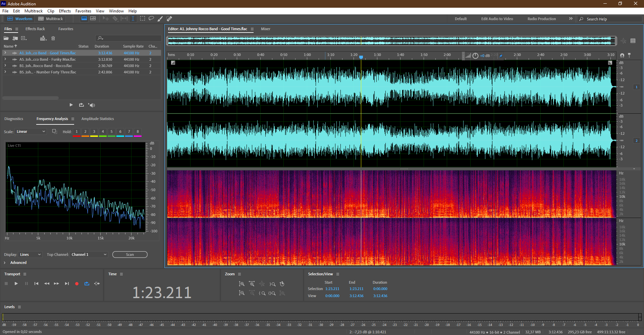Click the Insert into Multitrack icon
The image size is (644, 335).
(43, 38)
